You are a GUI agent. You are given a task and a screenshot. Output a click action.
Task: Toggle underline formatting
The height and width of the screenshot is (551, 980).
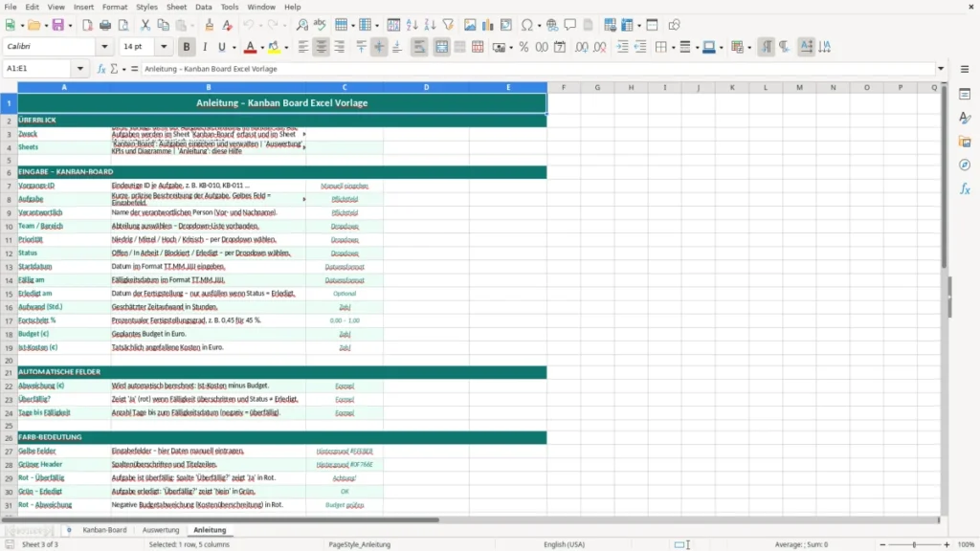[221, 47]
